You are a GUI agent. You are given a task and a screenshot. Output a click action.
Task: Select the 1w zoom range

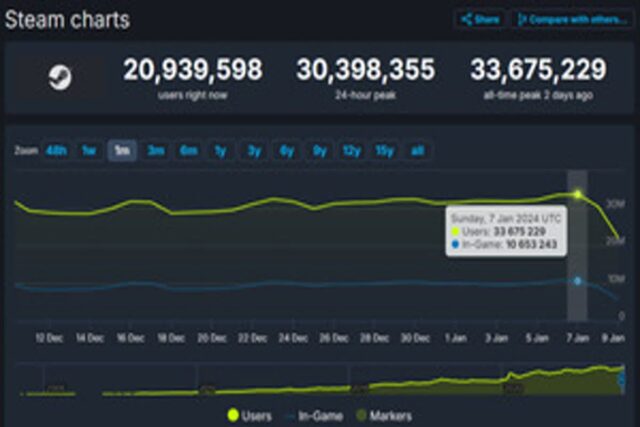(x=89, y=151)
